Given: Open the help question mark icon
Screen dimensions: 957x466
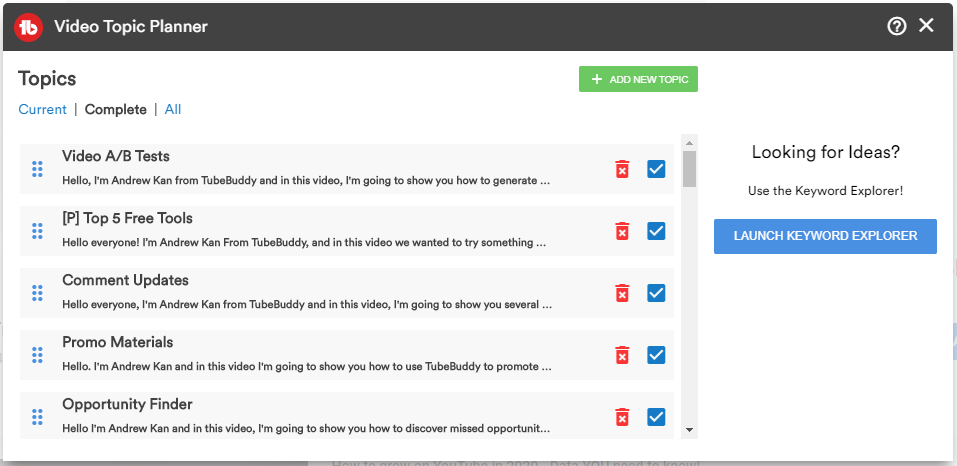Looking at the screenshot, I should (897, 27).
